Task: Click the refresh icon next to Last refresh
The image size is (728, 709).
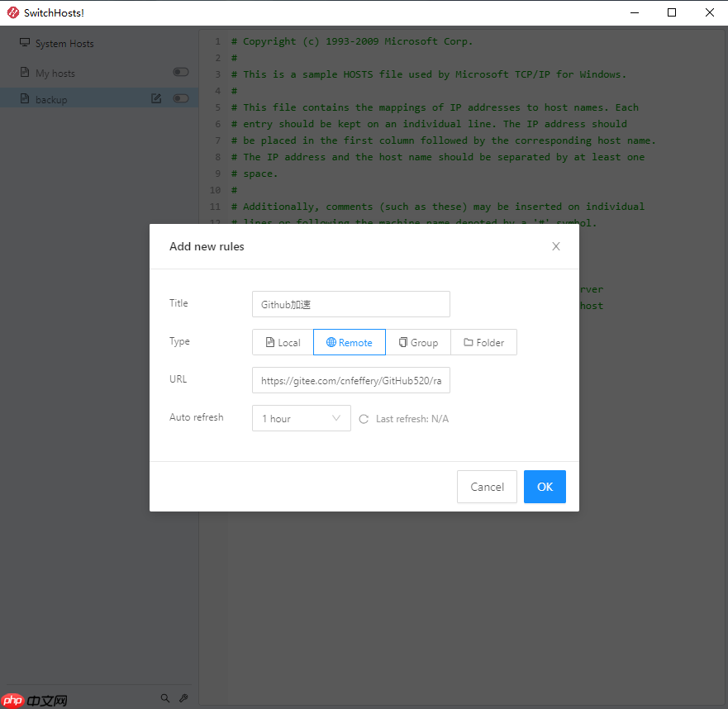Action: [364, 418]
